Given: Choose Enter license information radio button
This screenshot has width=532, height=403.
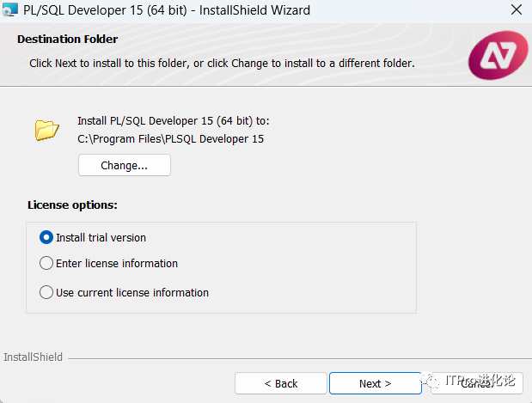Looking at the screenshot, I should [46, 263].
